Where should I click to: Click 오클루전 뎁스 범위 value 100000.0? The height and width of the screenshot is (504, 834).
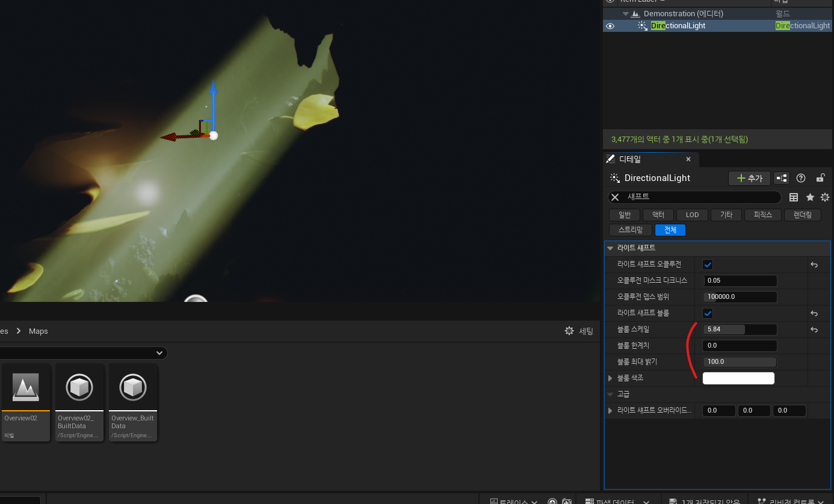click(740, 297)
